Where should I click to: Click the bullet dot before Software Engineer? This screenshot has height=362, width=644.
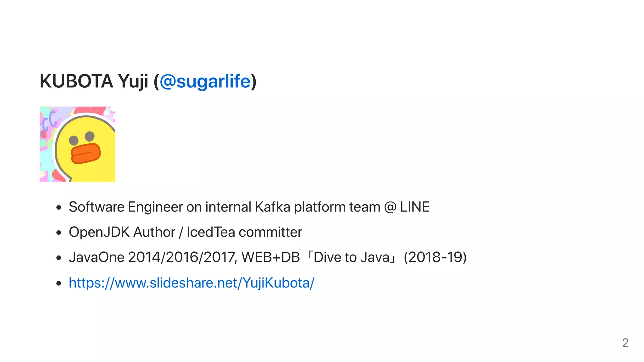[x=58, y=208]
